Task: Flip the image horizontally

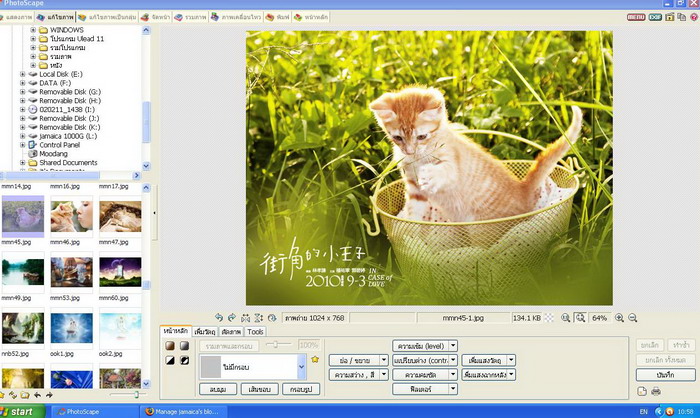Action: pyautogui.click(x=245, y=318)
